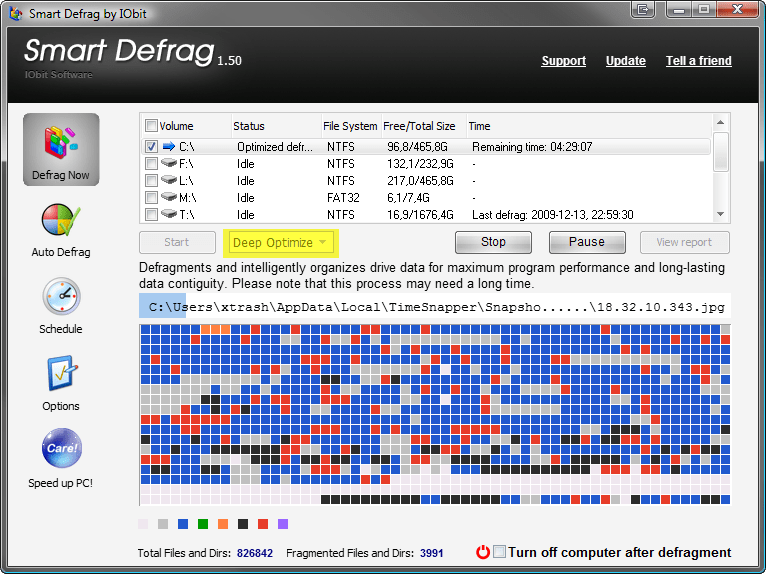This screenshot has height=574, width=766.
Task: Click the Care! Speed up PC icon
Action: [61, 448]
